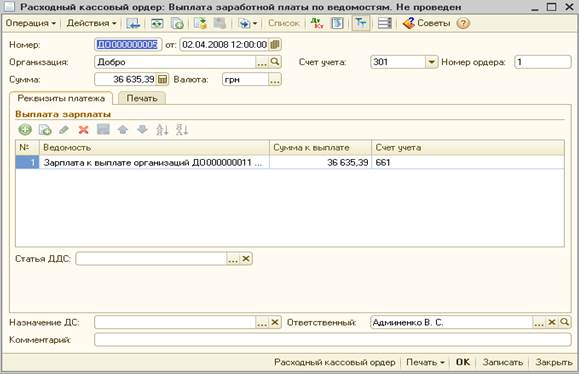Click the Статья ДДС input field

pyautogui.click(x=151, y=259)
